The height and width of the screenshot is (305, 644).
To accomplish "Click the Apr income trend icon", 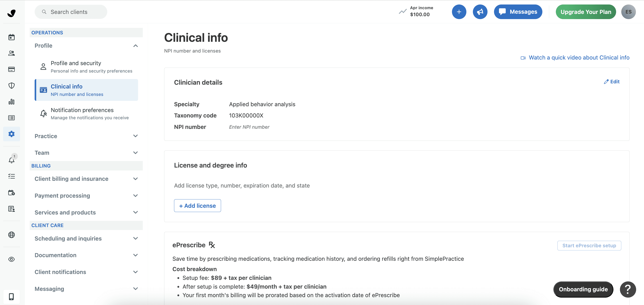I will (x=402, y=11).
